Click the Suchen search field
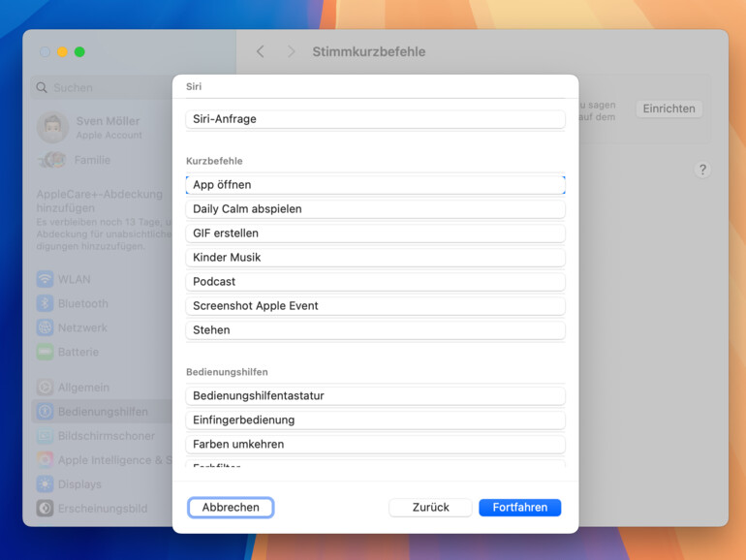This screenshot has width=746, height=560. tap(103, 87)
